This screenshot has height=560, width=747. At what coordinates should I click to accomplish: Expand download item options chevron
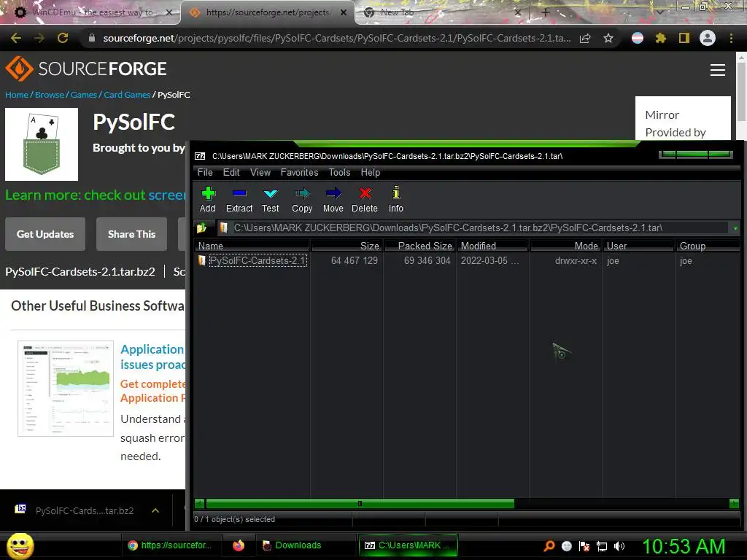[x=155, y=510]
